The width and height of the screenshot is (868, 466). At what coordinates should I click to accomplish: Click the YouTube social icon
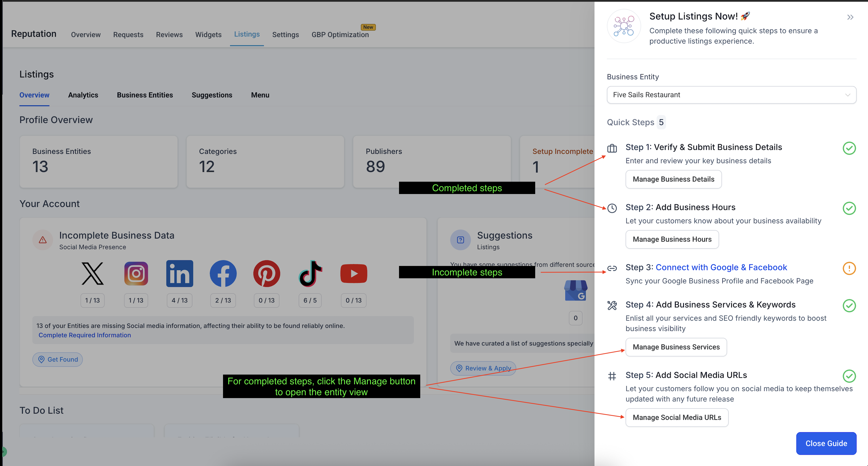353,273
